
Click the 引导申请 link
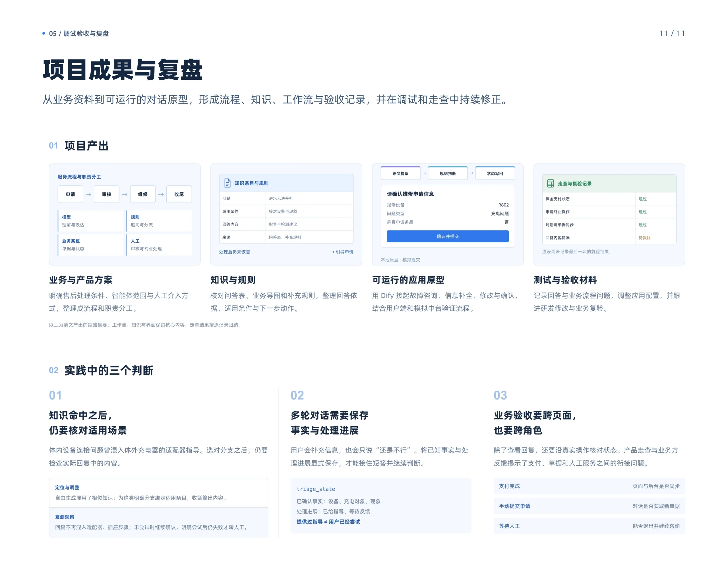(342, 252)
